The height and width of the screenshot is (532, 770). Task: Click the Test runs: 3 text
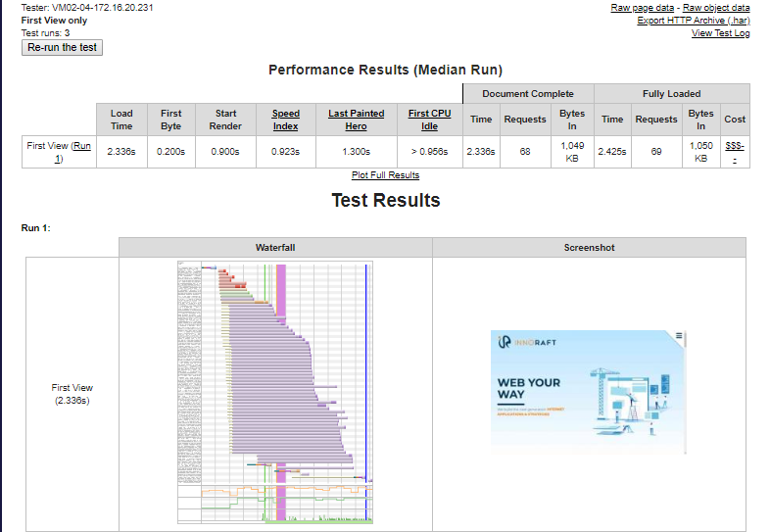[45, 33]
